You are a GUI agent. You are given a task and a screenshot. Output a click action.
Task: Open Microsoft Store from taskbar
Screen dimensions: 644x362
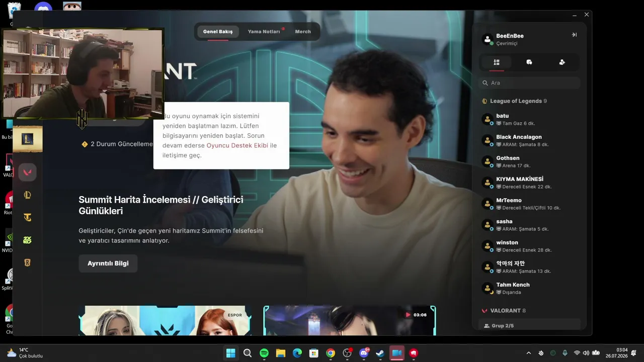[314, 353]
